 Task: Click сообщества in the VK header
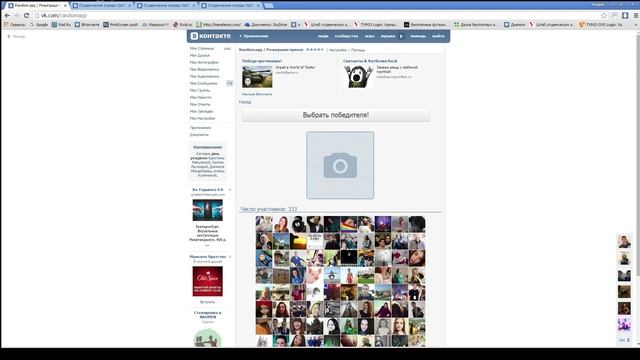pyautogui.click(x=346, y=36)
